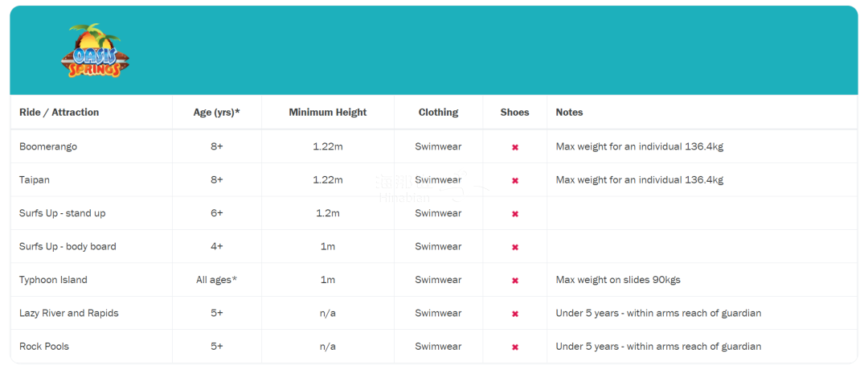Click the red X in Rock Pools row
Viewport: 868px width, 374px height.
tap(515, 347)
